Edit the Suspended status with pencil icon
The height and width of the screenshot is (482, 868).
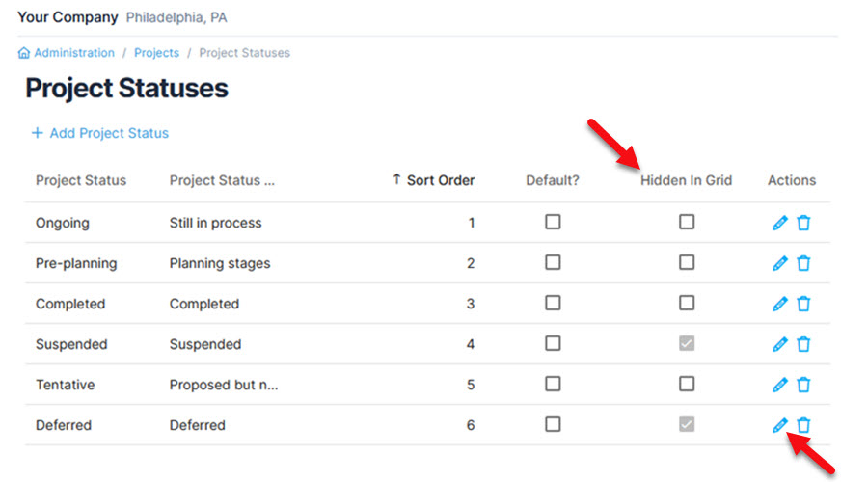(780, 344)
